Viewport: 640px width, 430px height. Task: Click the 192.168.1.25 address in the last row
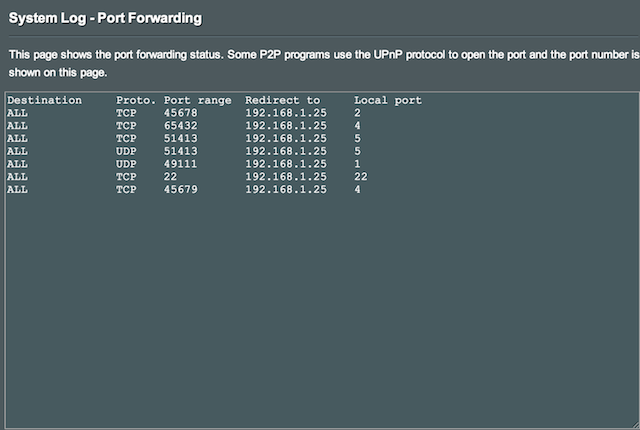[286, 189]
